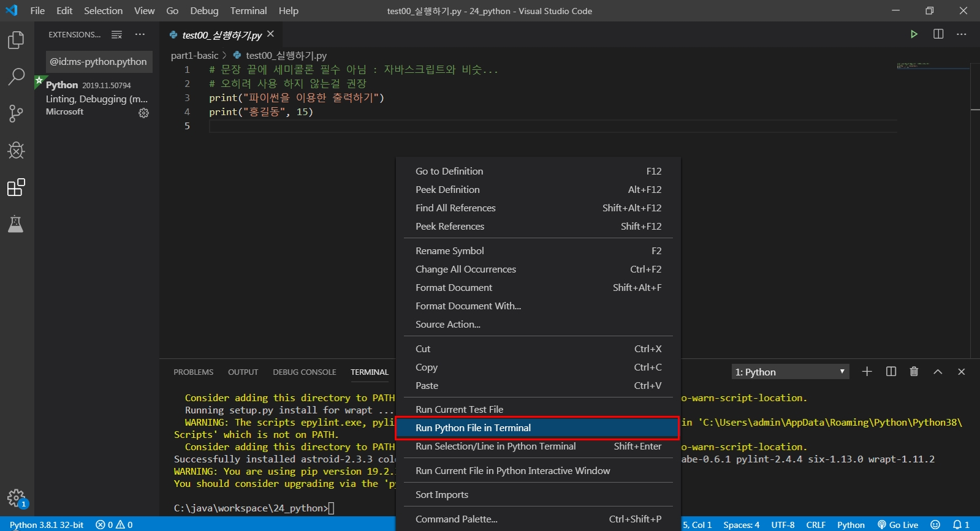980x531 pixels.
Task: Choose Peek Definition from context menu
Action: (x=538, y=190)
